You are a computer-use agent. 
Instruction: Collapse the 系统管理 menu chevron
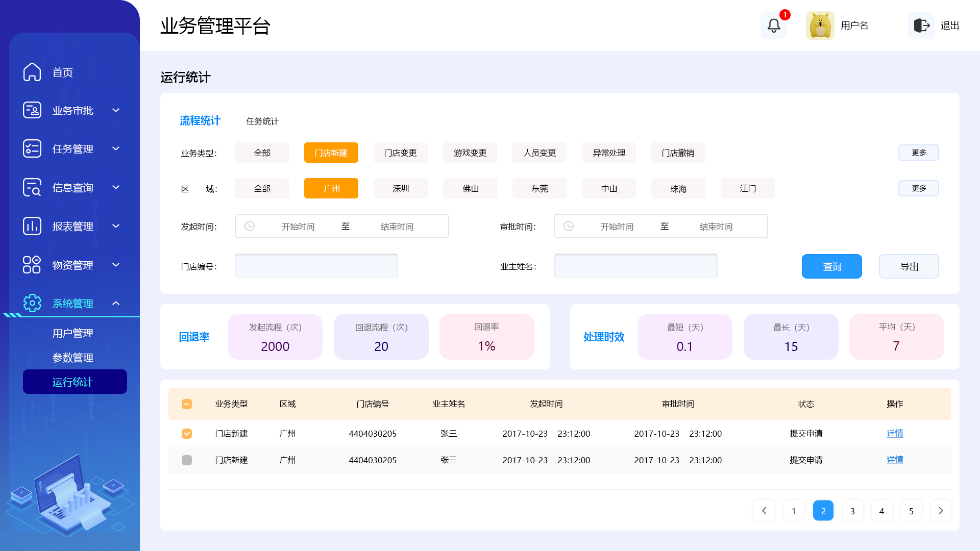[x=116, y=304]
